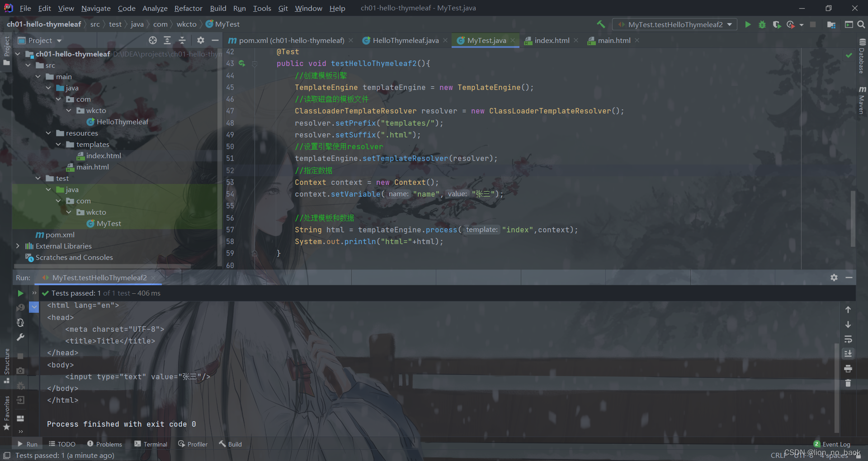Collapse the main folder
This screenshot has width=868, height=461.
(38, 76)
